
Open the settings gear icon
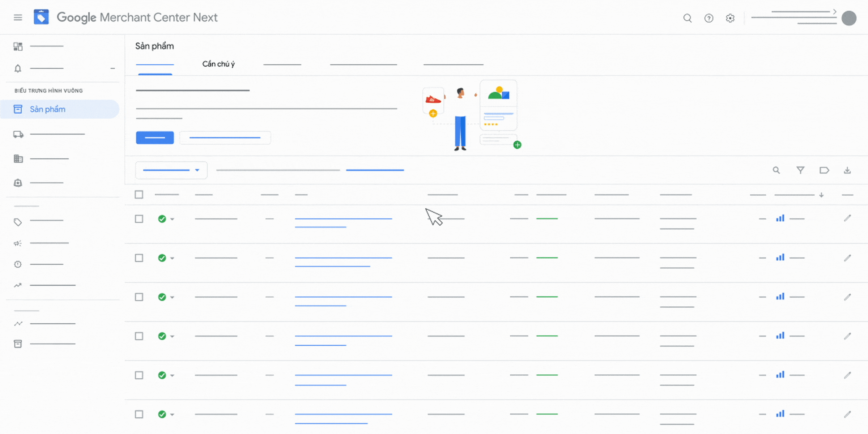tap(730, 18)
